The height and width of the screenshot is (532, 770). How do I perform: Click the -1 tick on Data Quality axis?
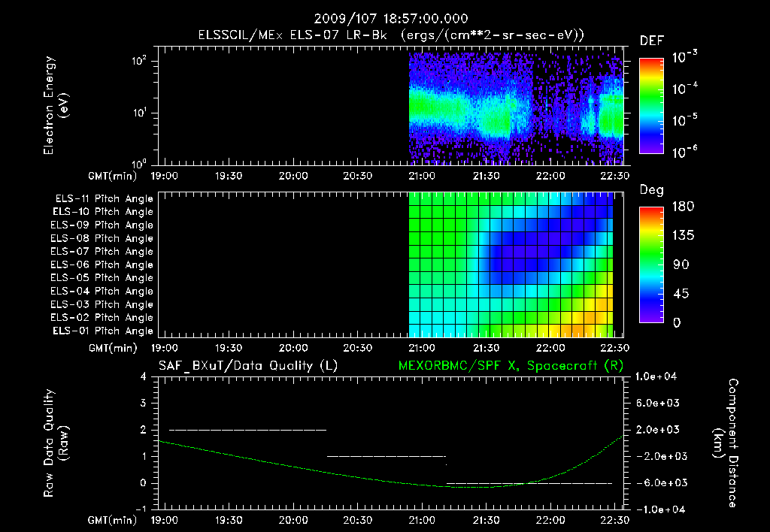141,509
